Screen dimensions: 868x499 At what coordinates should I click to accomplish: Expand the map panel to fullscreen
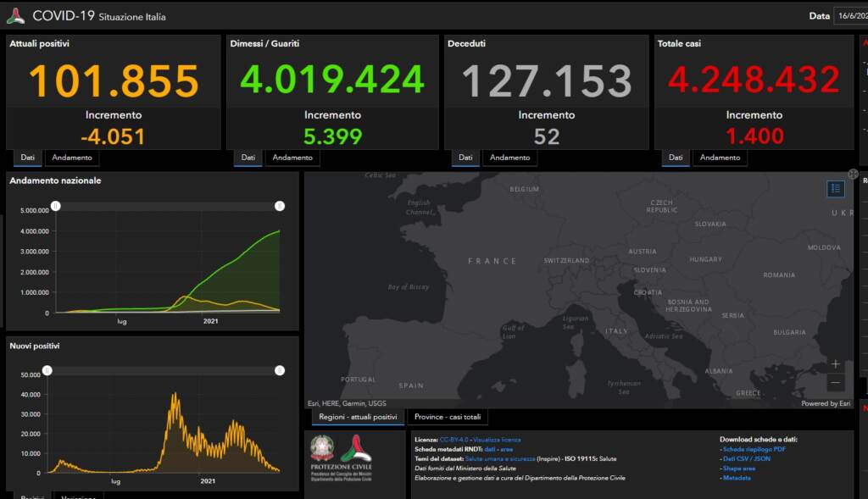[853, 174]
